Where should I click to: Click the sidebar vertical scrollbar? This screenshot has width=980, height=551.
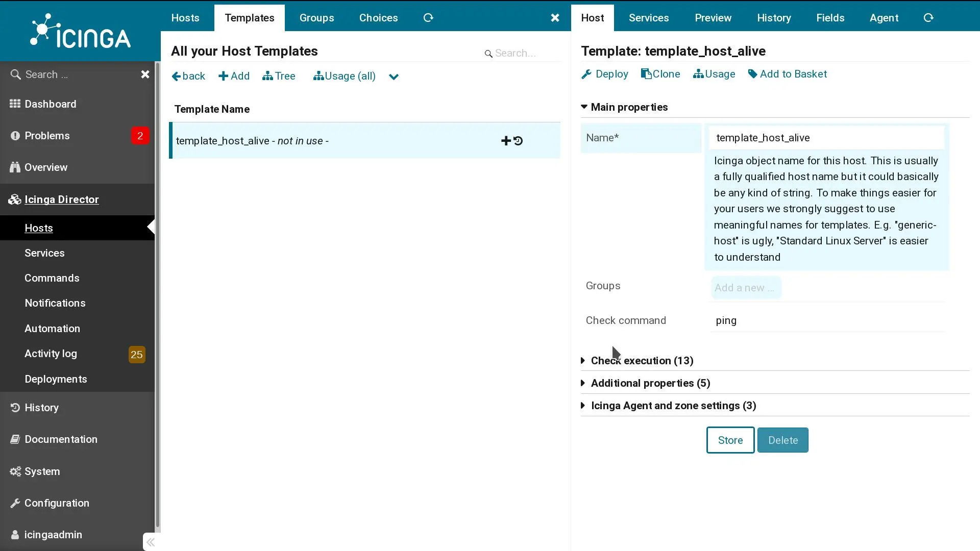(158, 296)
